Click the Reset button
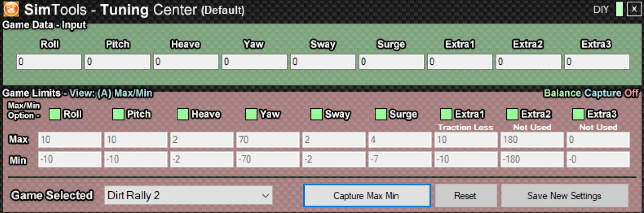This screenshot has width=644, height=213. (465, 196)
